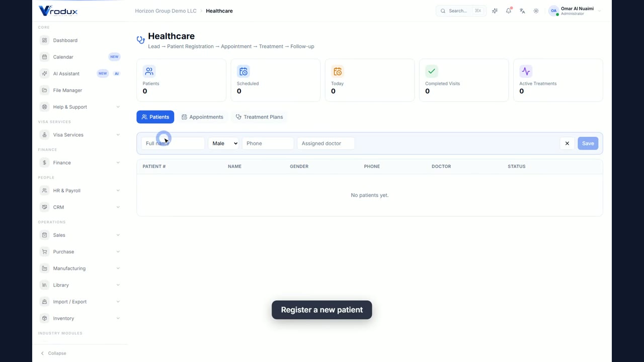Viewport: 644px width, 362px height.
Task: Click Horizon Group Demo LLC breadcrumb
Action: click(x=166, y=11)
